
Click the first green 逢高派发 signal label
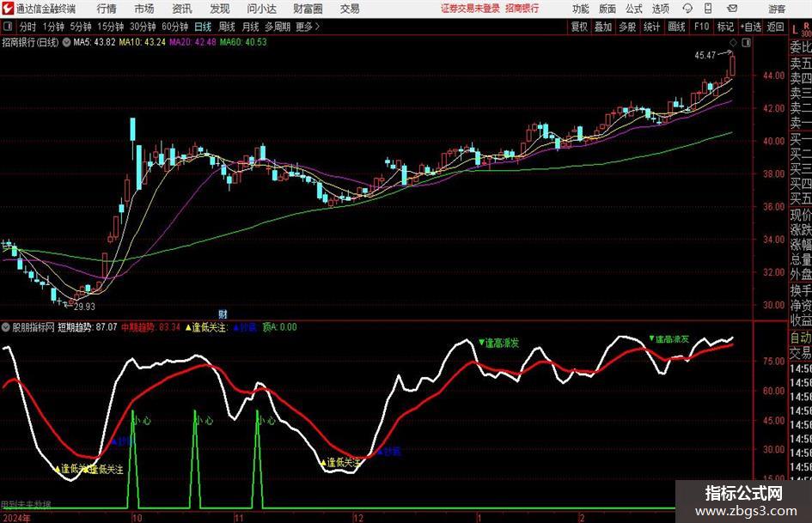(499, 343)
